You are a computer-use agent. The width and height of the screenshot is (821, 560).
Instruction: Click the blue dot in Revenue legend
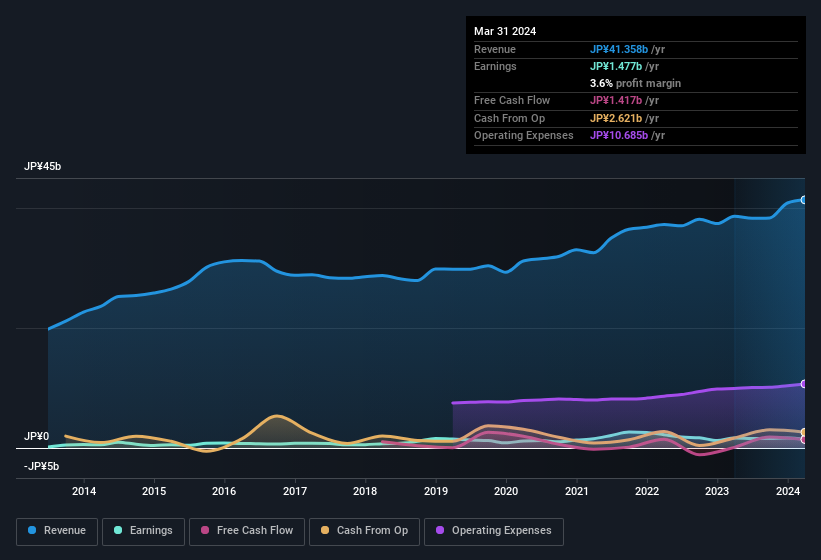(x=33, y=531)
